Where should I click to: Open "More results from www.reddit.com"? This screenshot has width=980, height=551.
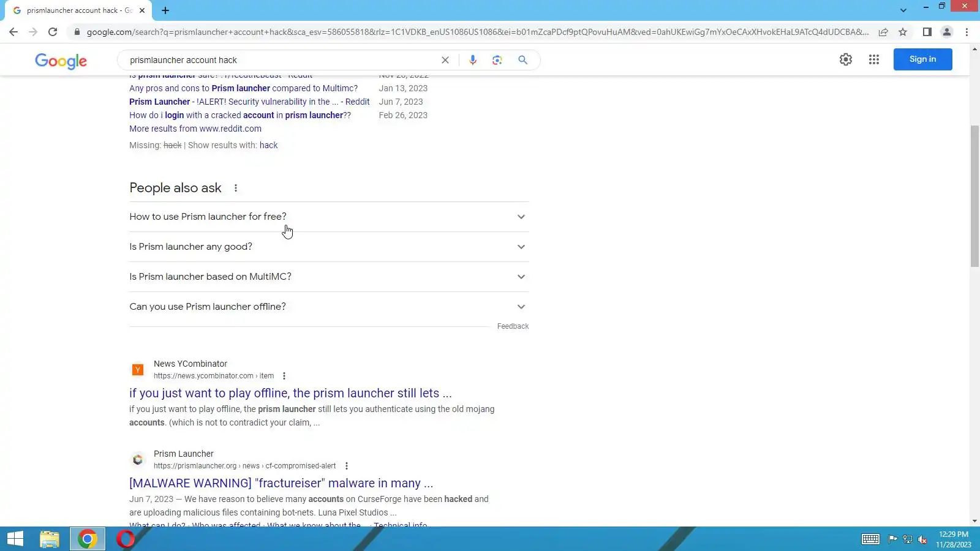tap(195, 129)
